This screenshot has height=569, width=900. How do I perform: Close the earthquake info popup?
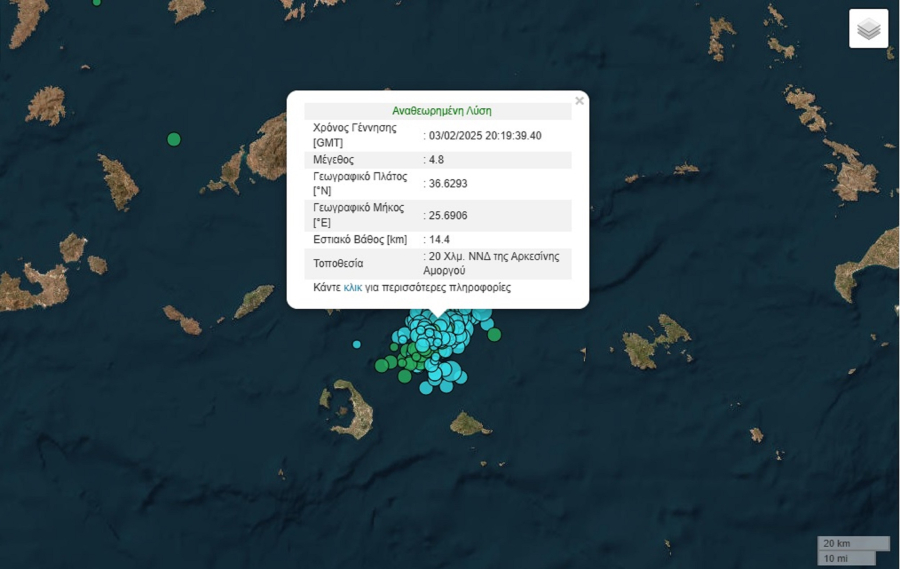coord(579,101)
